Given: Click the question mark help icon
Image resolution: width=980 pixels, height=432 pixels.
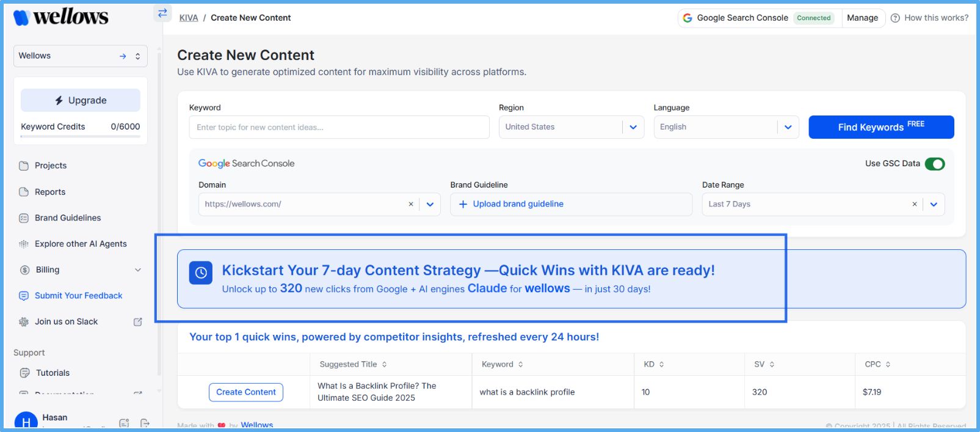Looking at the screenshot, I should point(895,18).
